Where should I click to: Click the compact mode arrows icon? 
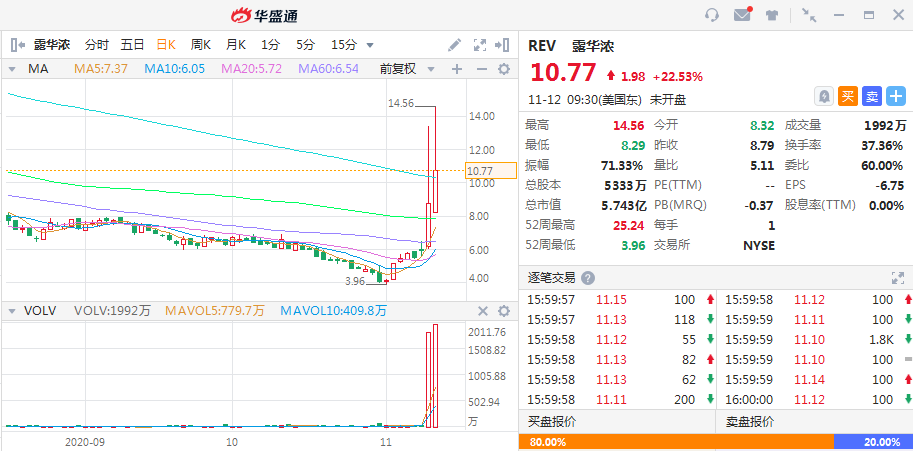(809, 15)
